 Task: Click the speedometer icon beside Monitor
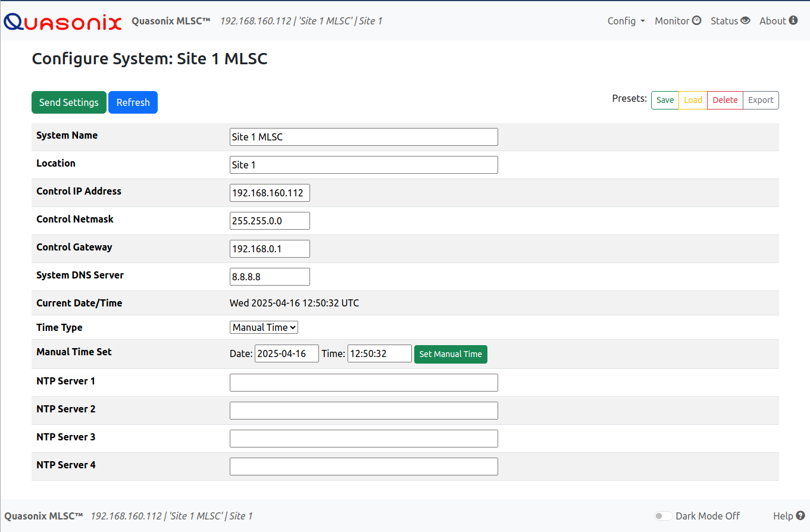pyautogui.click(x=696, y=21)
